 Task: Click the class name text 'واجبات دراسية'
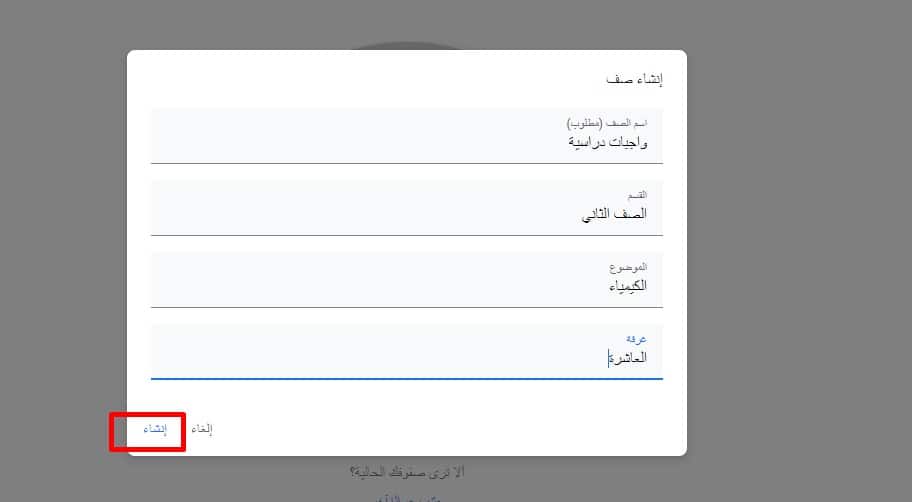[608, 142]
